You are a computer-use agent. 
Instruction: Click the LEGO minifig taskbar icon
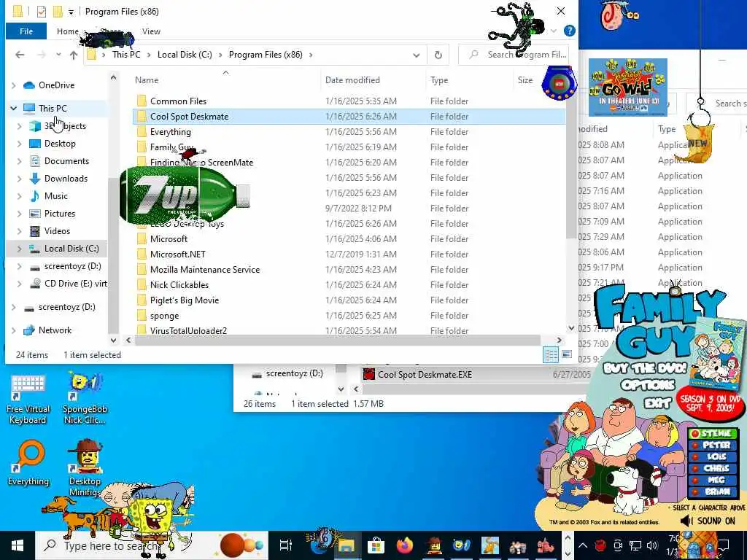tap(433, 545)
